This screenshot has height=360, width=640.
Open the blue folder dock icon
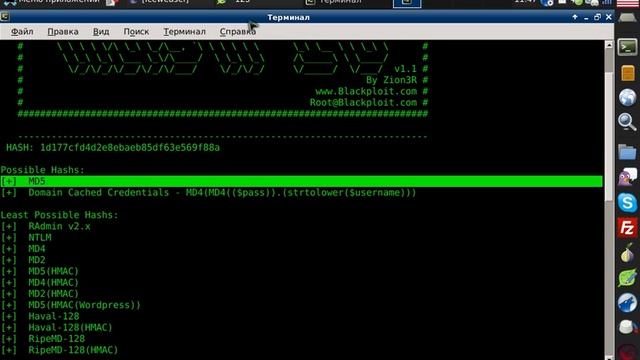627,152
